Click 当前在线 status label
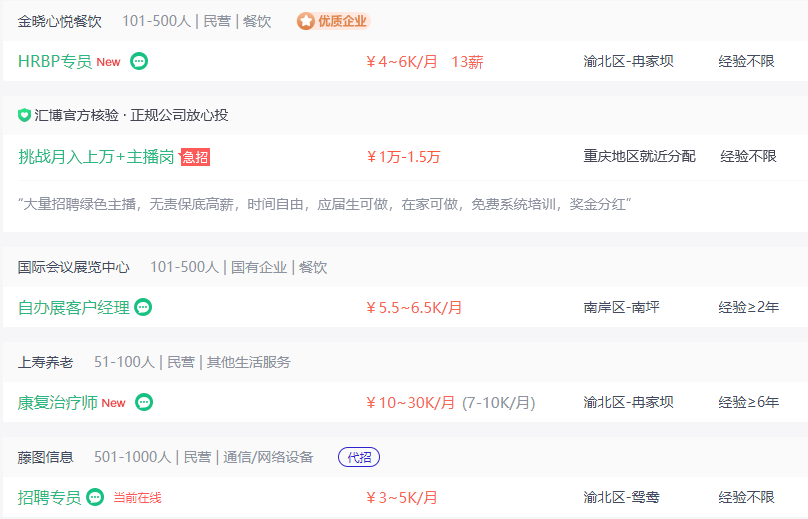 click(x=138, y=498)
